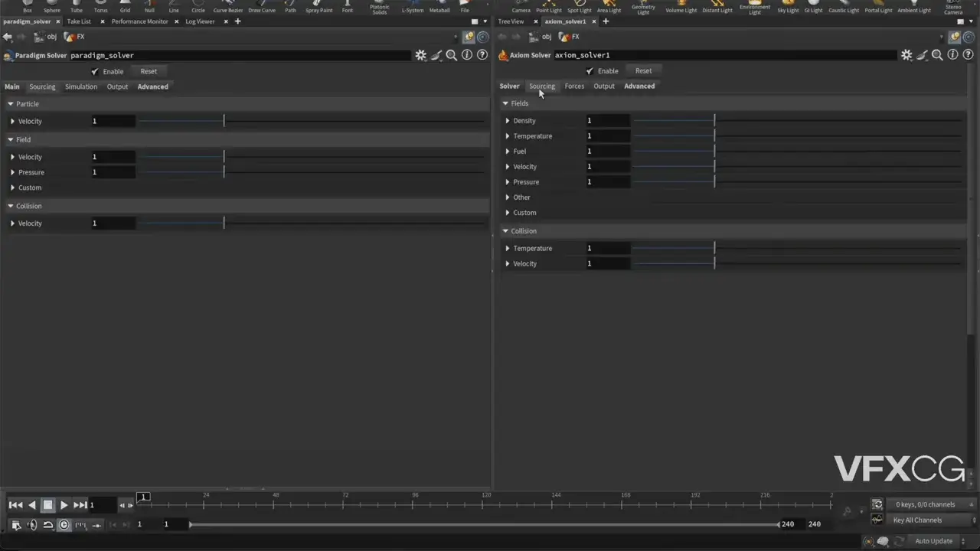Screen dimensions: 980x551
Task: Open help icon in Axiom Solver header
Action: coord(968,55)
